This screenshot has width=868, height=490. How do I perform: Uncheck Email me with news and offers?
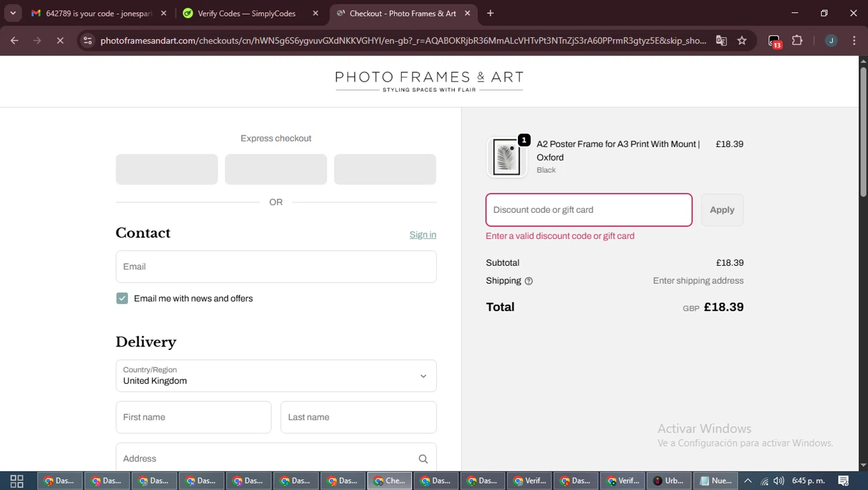click(122, 299)
